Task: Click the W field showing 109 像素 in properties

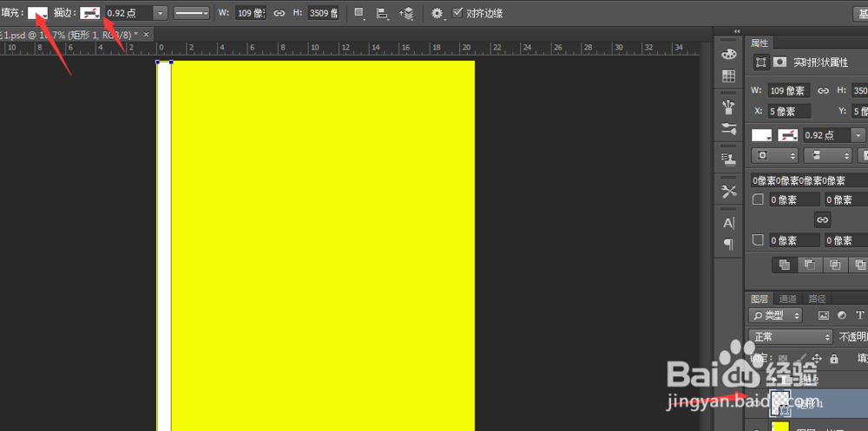Action: (x=789, y=91)
